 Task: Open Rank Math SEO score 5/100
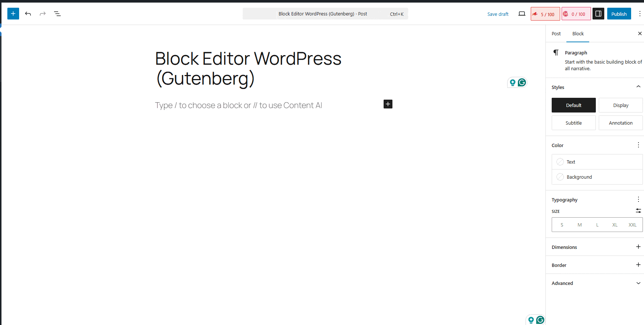[x=545, y=14]
